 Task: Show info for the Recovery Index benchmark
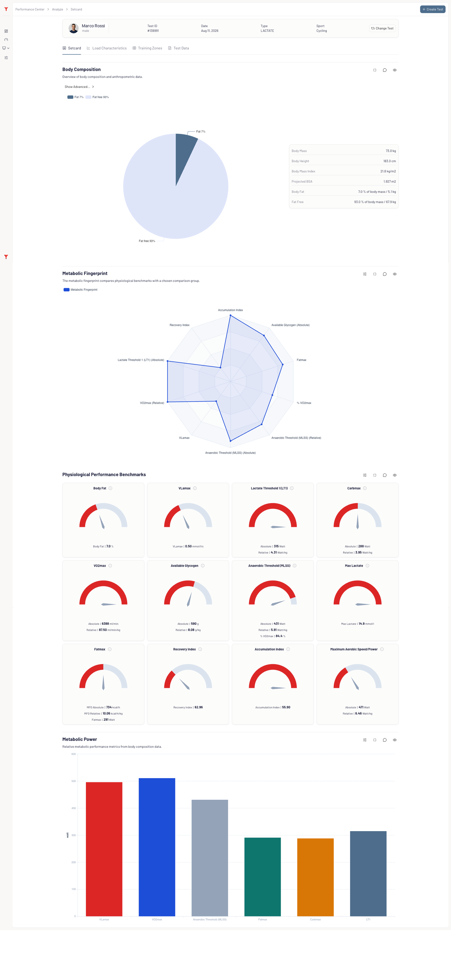200,649
